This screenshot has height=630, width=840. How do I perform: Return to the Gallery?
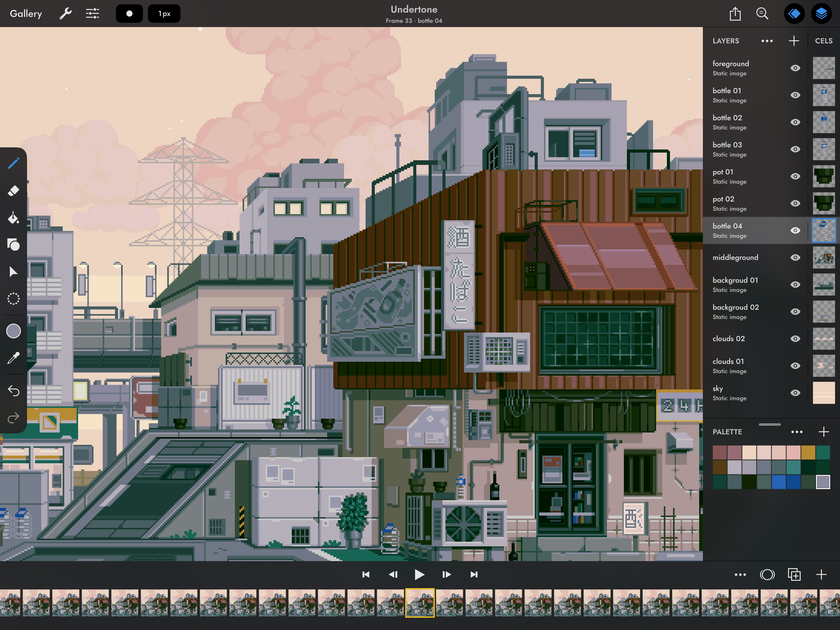click(x=26, y=14)
